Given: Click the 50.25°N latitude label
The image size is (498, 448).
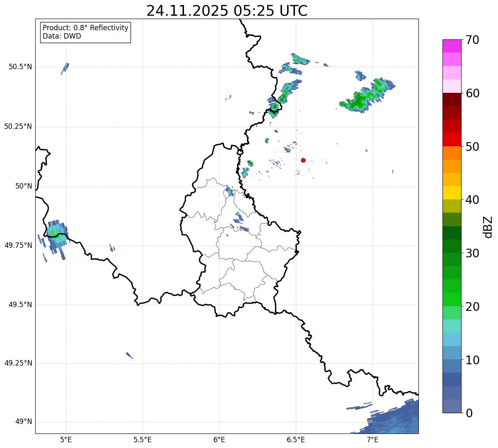Looking at the screenshot, I should tap(18, 126).
